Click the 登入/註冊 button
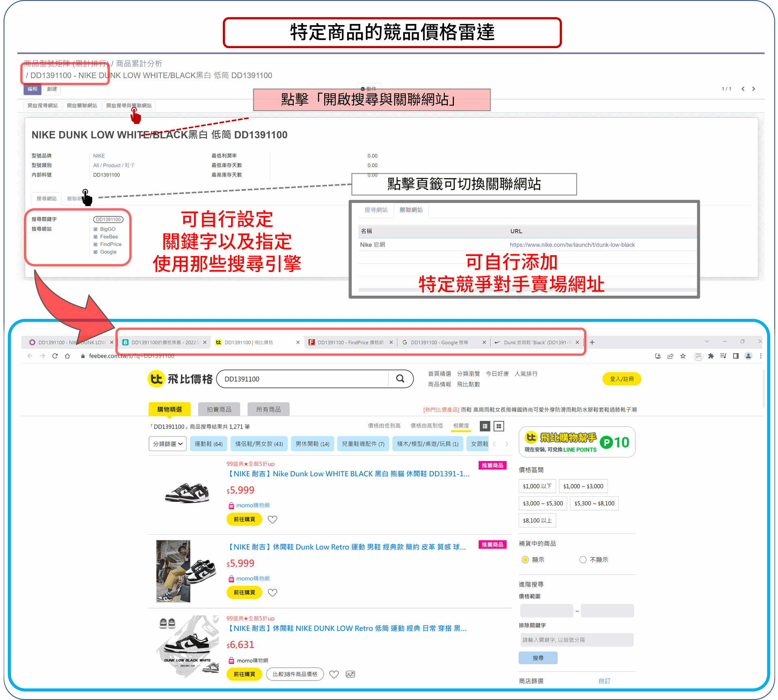The image size is (778, 700). click(622, 379)
